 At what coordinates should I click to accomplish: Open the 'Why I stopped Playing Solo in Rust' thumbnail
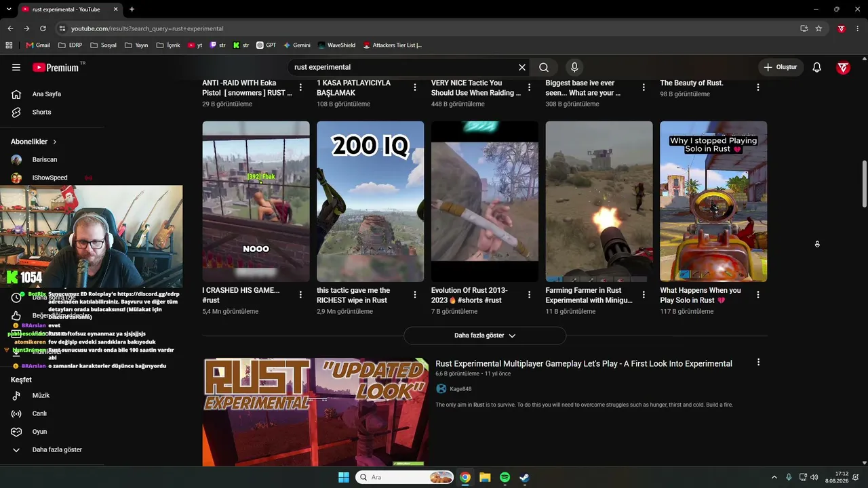[x=713, y=201]
